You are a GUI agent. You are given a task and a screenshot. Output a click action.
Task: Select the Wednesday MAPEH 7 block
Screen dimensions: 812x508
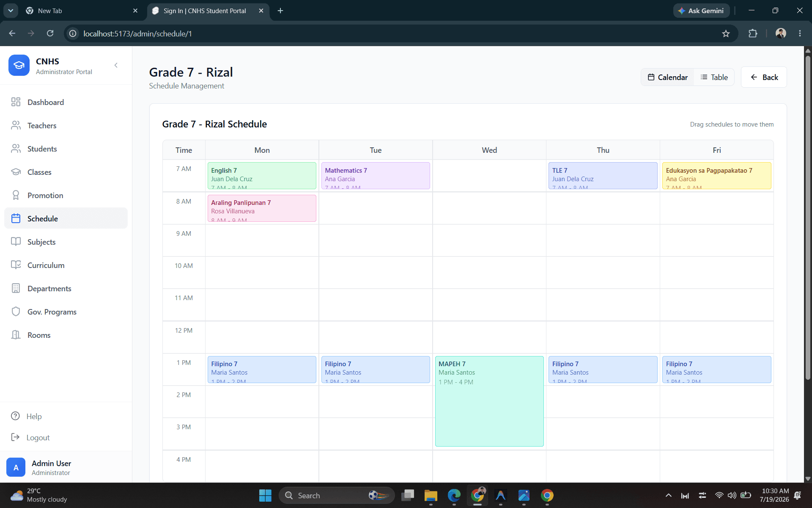coord(489,401)
